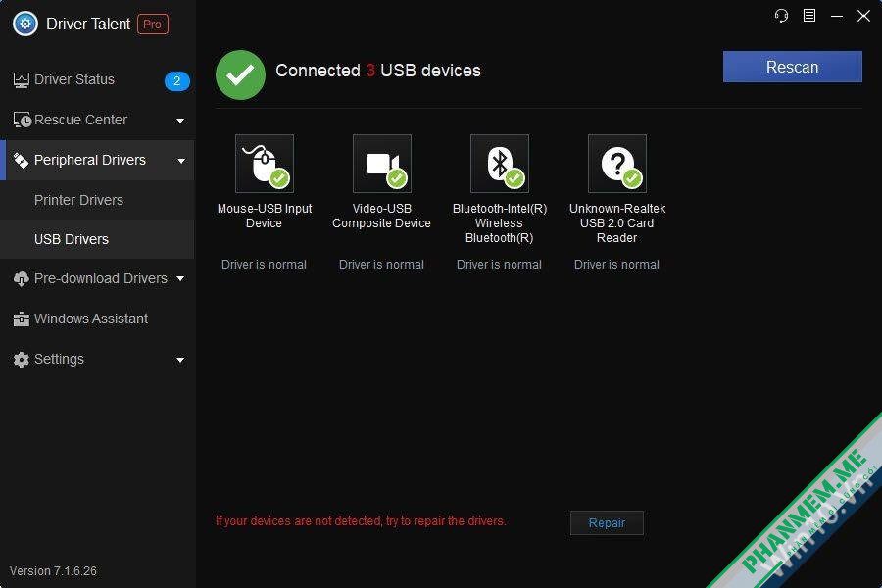Expand the Pre-download Drivers arrow
The height and width of the screenshot is (588, 882).
[x=180, y=278]
